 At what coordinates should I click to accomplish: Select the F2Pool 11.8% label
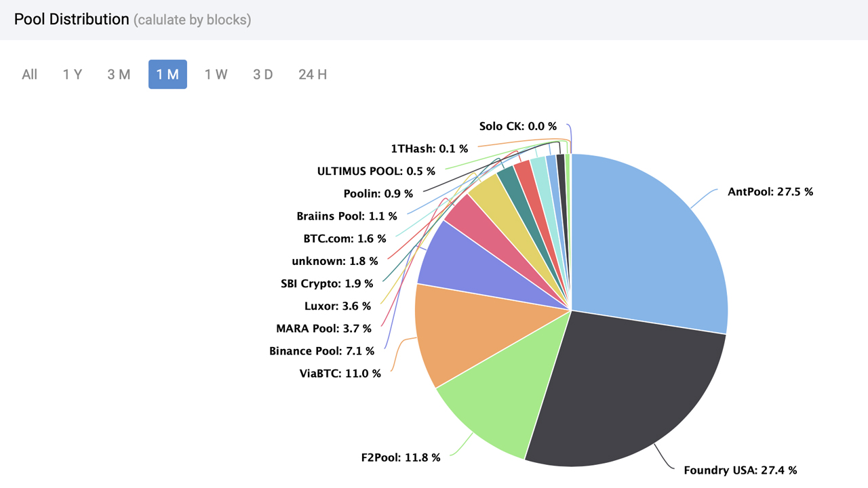tap(401, 457)
